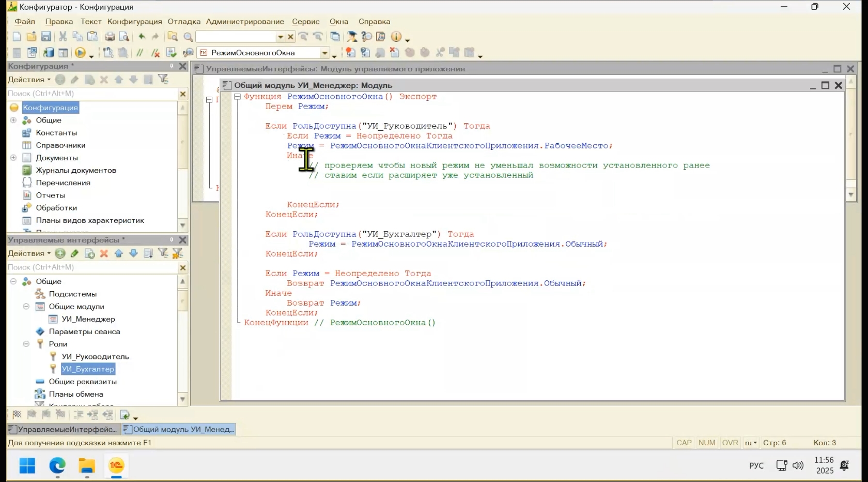Run syntax check on the module
The width and height of the screenshot is (868, 482).
(172, 53)
